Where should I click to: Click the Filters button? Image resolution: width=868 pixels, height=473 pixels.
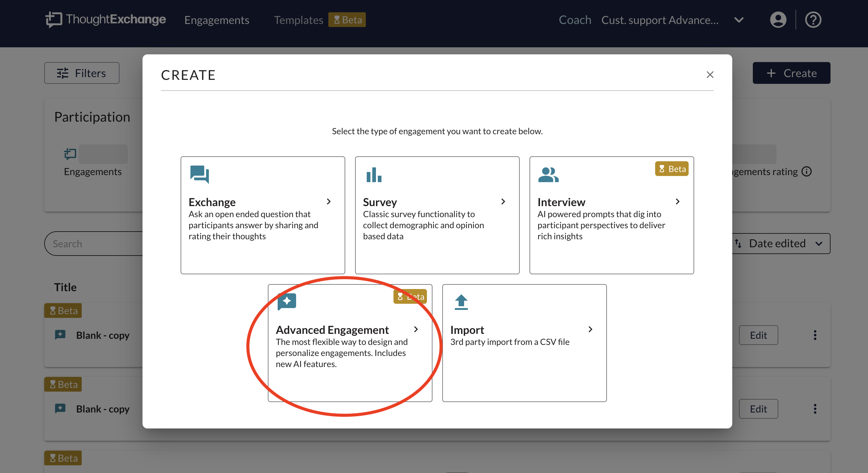81,73
